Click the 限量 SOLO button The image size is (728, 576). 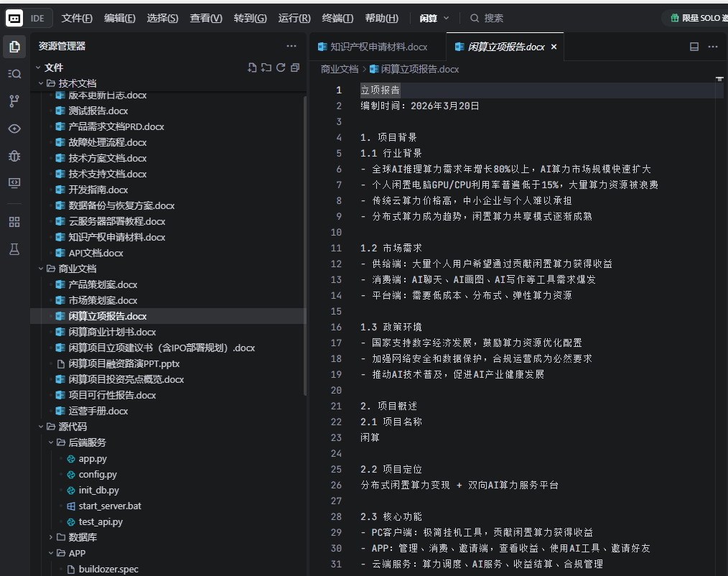[697, 18]
